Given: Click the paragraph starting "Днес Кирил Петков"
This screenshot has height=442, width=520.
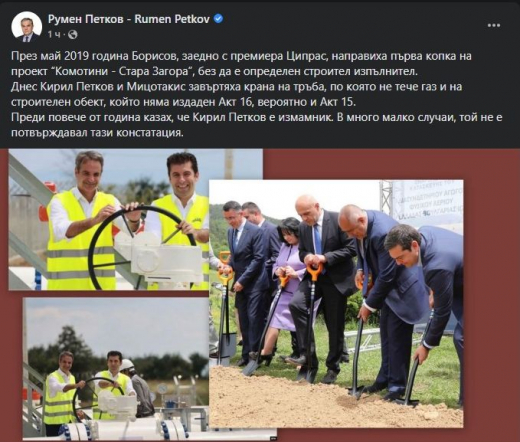Looking at the screenshot, I should click(x=236, y=94).
